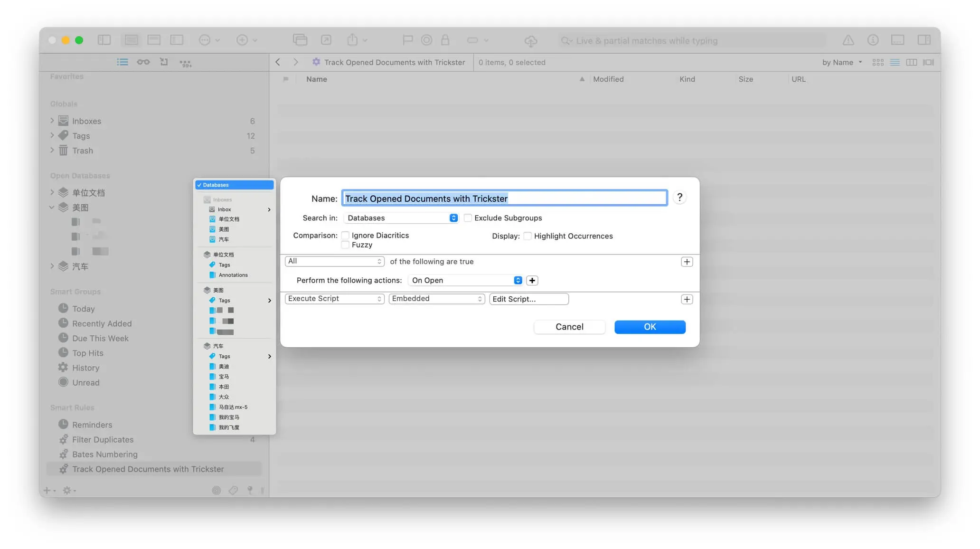Go back with the left arrow
Screen dimensions: 980x549
[278, 62]
